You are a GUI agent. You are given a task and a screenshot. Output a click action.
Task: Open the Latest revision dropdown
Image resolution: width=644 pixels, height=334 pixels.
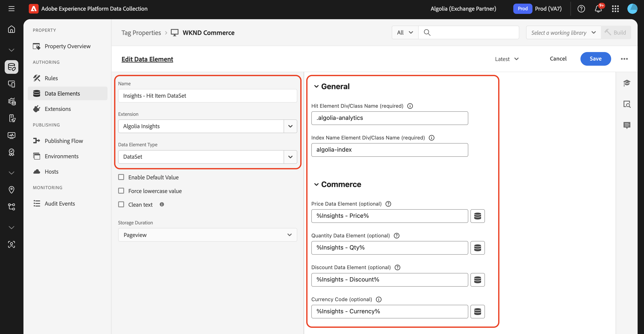(x=507, y=59)
